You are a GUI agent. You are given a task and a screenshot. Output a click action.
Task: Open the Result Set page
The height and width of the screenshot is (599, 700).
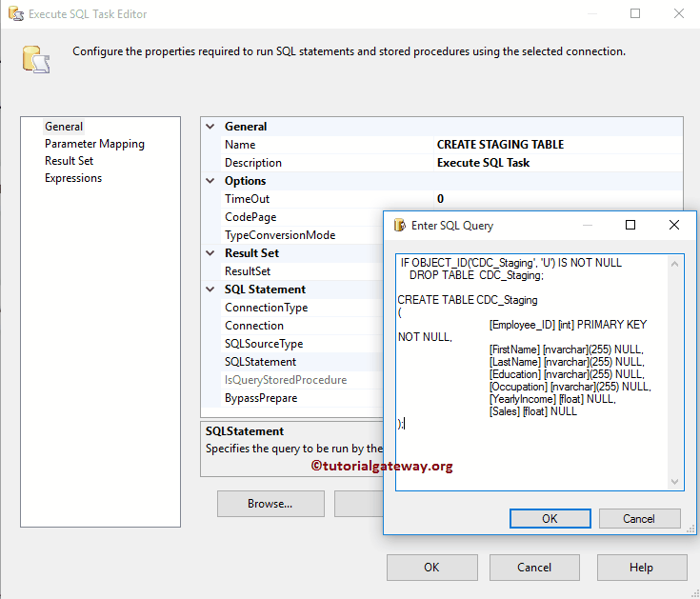[x=69, y=161]
